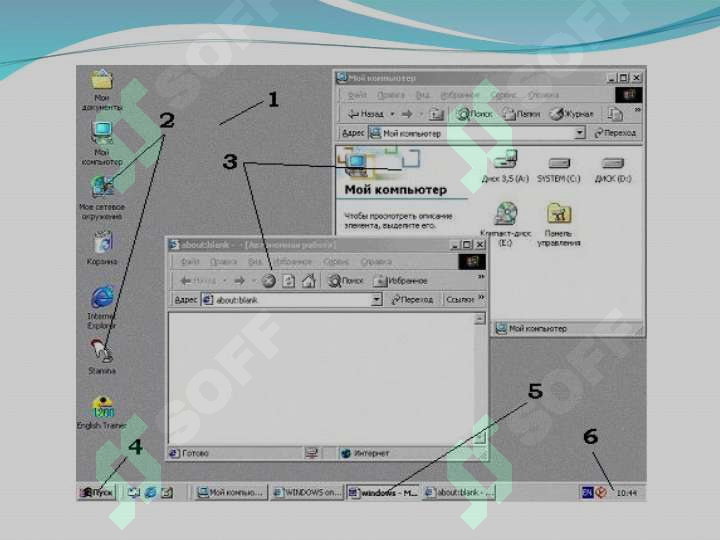Open Назад history dropdown in Мой компьютер

pos(392,113)
